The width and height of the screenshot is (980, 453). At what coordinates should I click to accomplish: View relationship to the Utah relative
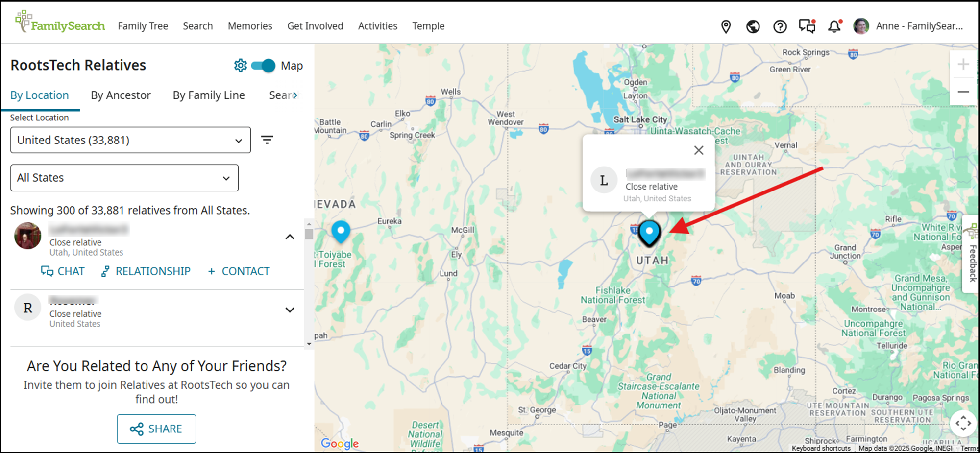click(x=146, y=271)
